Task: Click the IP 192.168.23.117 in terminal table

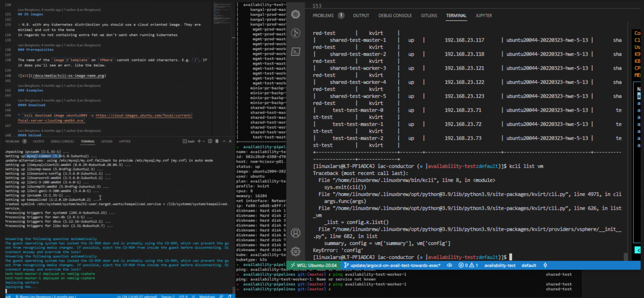Action: [x=464, y=40]
